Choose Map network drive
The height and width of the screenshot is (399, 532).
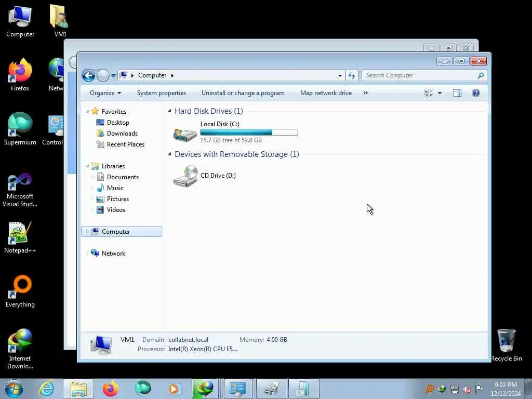[326, 93]
